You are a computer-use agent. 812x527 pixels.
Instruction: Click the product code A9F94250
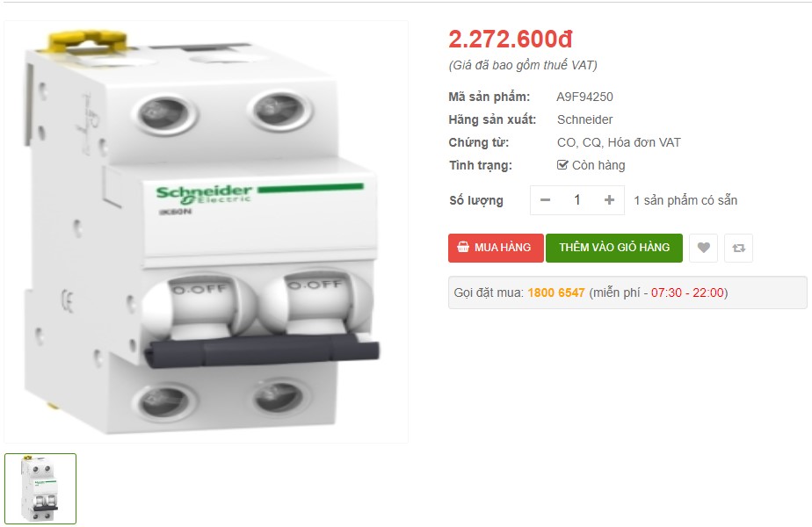click(x=584, y=97)
